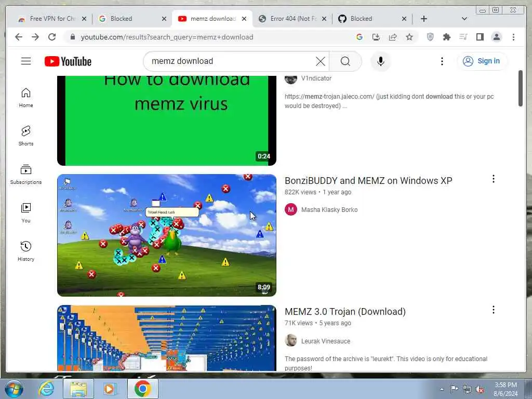Open Masha Klasky Borko channel avatar
532x399 pixels.
coord(291,210)
